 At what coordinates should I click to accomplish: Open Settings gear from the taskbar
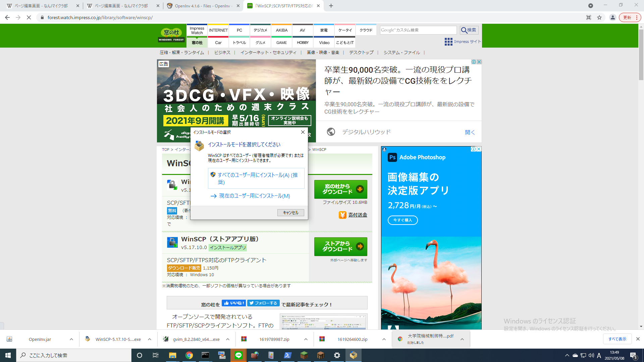(337, 355)
